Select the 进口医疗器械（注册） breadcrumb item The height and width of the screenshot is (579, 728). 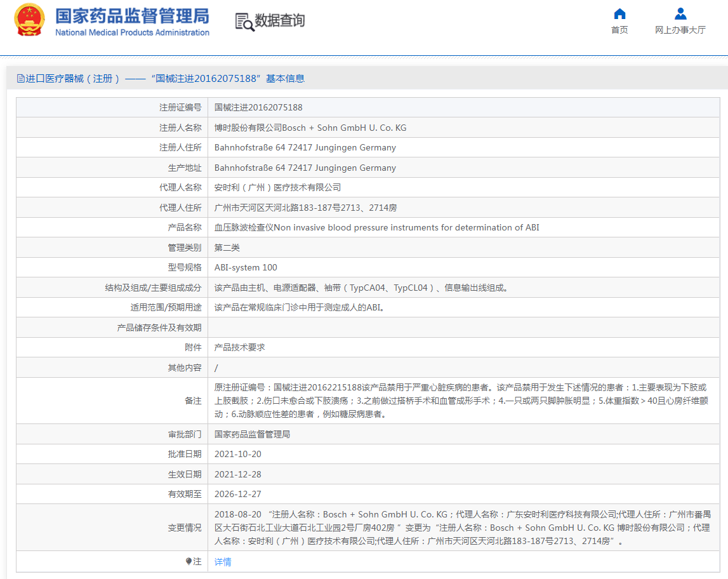coord(66,77)
